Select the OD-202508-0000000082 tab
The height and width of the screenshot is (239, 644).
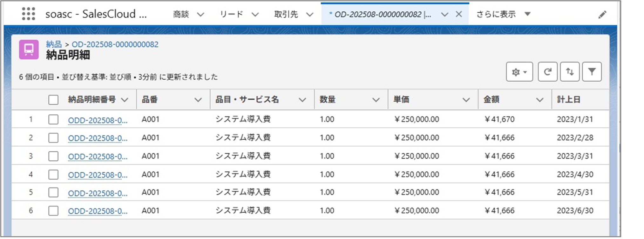380,14
